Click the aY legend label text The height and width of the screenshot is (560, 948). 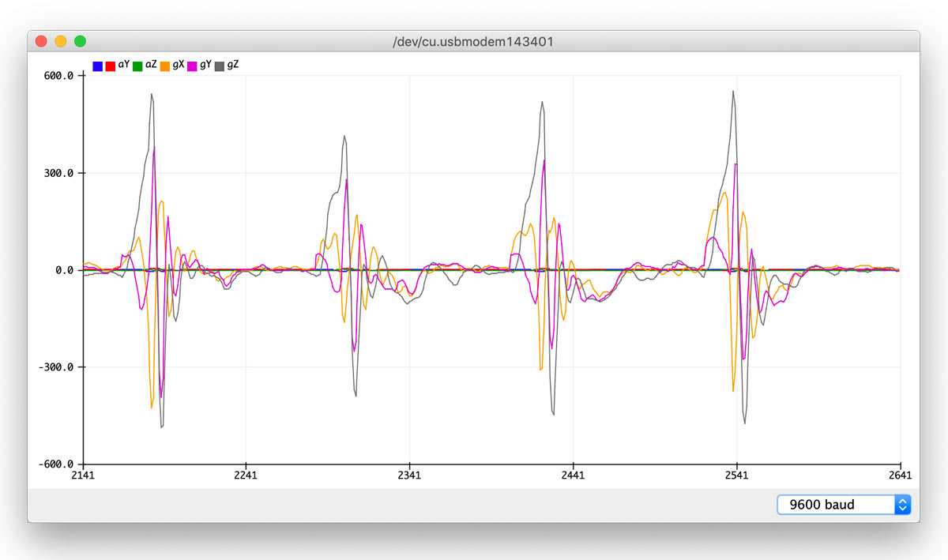point(124,66)
